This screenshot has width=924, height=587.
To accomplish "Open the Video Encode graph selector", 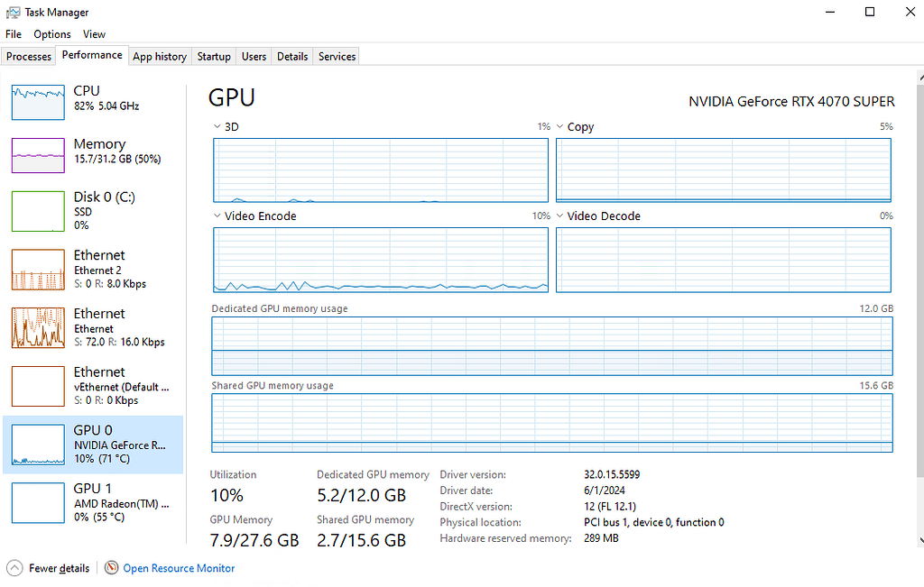I will point(217,216).
